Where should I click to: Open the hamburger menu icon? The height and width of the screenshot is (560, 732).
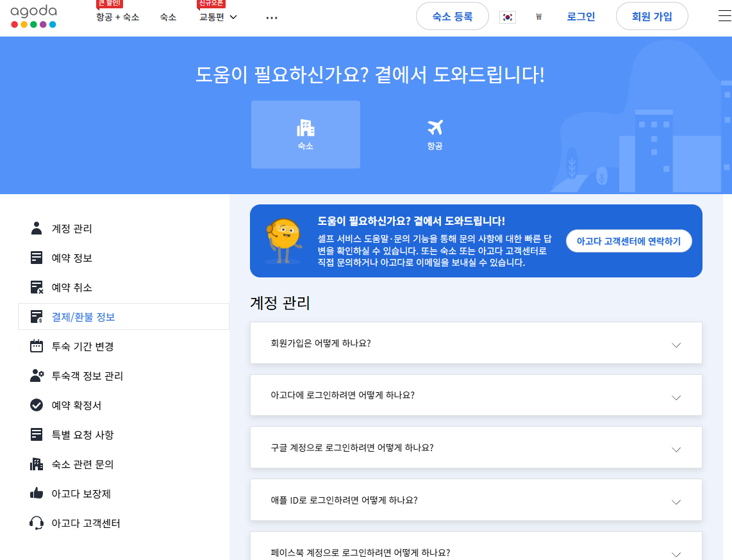tap(724, 16)
